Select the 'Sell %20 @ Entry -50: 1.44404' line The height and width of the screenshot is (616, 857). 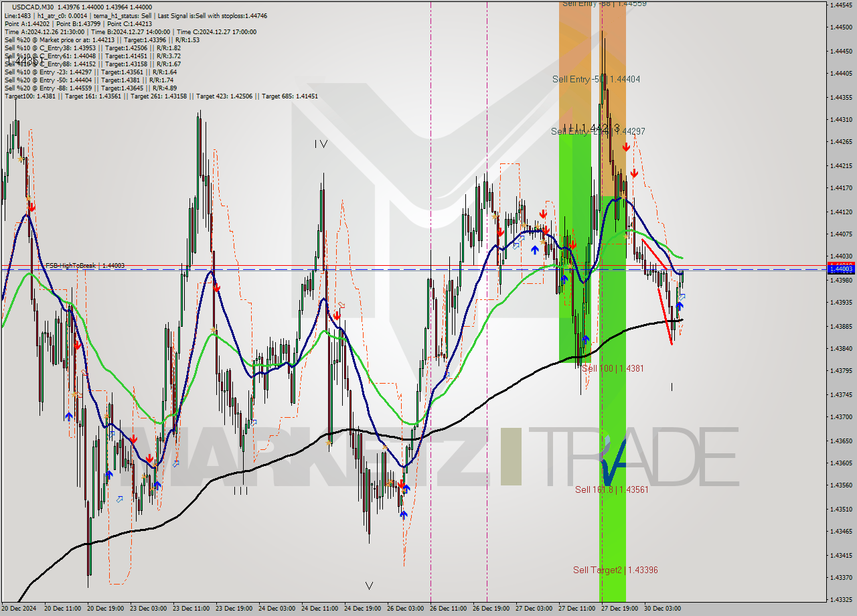coord(89,80)
